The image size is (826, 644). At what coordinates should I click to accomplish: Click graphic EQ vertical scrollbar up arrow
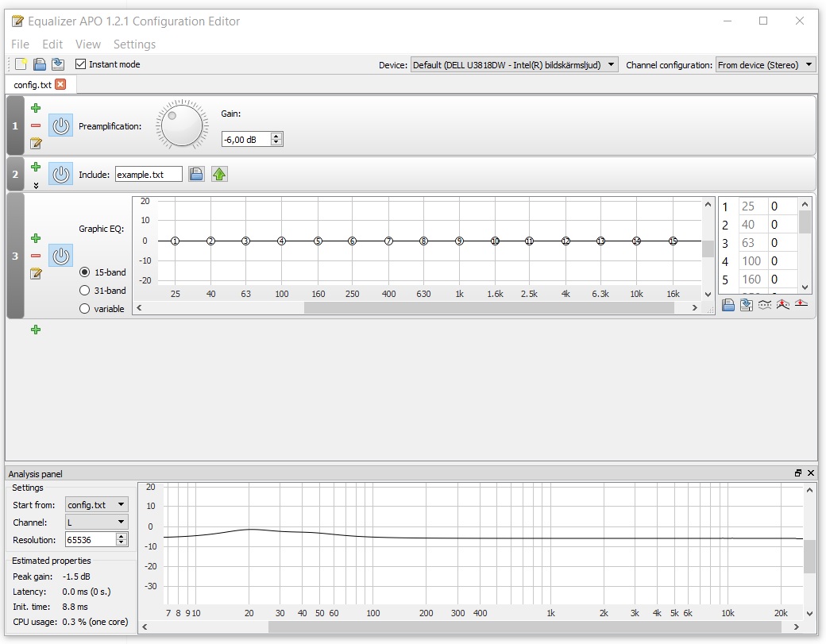point(708,204)
